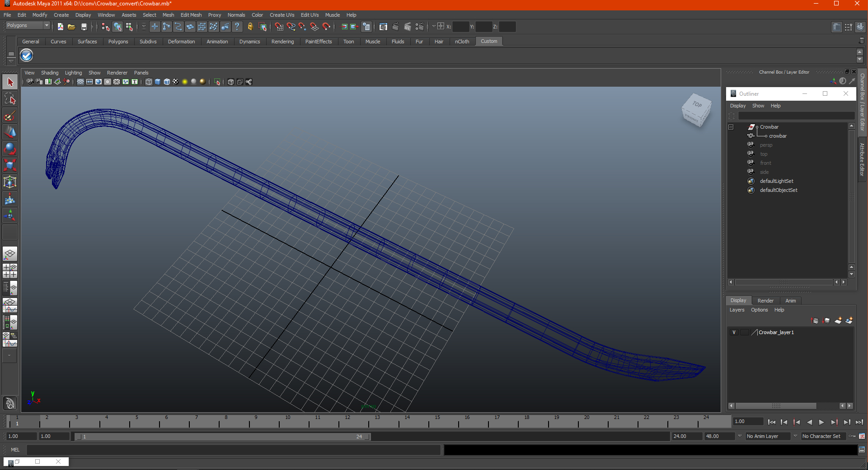This screenshot has width=868, height=470.
Task: Open the No Character Set dropdown arrow
Action: tap(795, 436)
